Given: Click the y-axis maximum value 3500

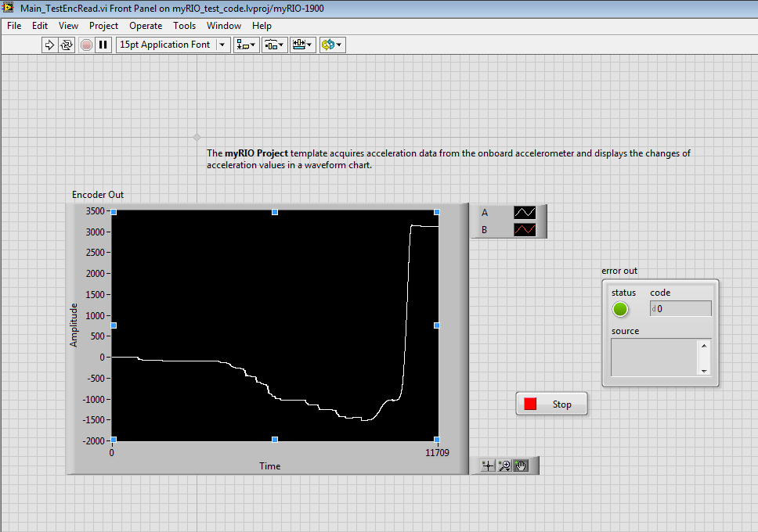Looking at the screenshot, I should pyautogui.click(x=96, y=210).
